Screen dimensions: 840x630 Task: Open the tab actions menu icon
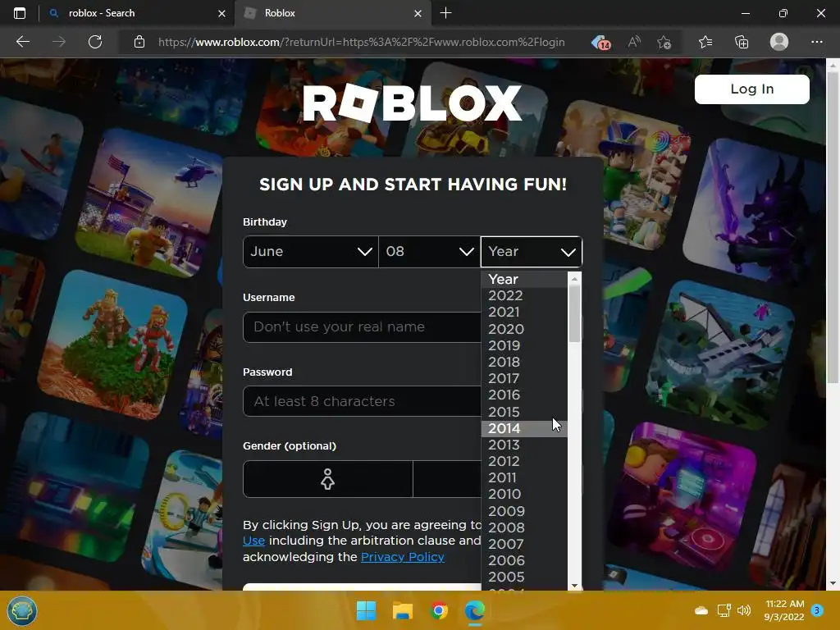[x=20, y=13]
